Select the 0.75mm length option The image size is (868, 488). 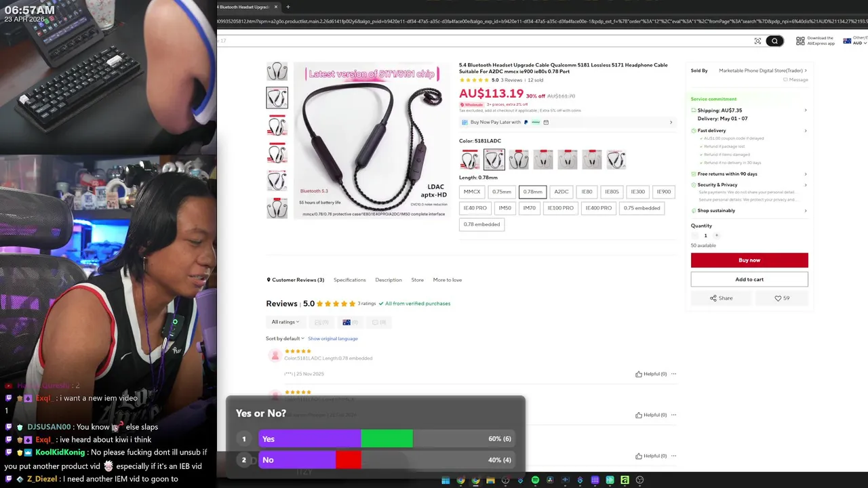pos(502,192)
